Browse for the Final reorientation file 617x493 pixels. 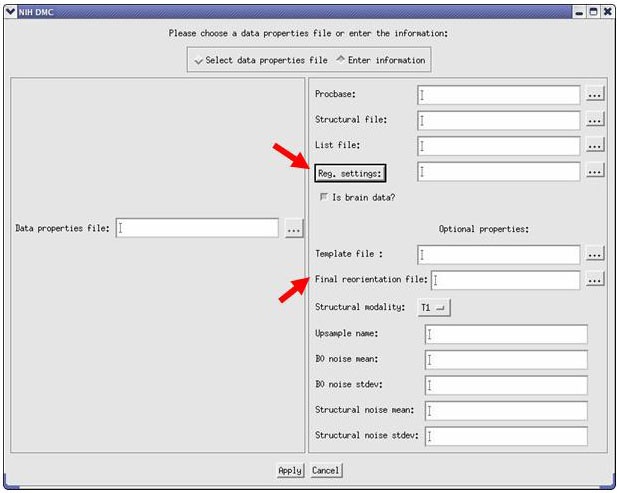tap(595, 280)
